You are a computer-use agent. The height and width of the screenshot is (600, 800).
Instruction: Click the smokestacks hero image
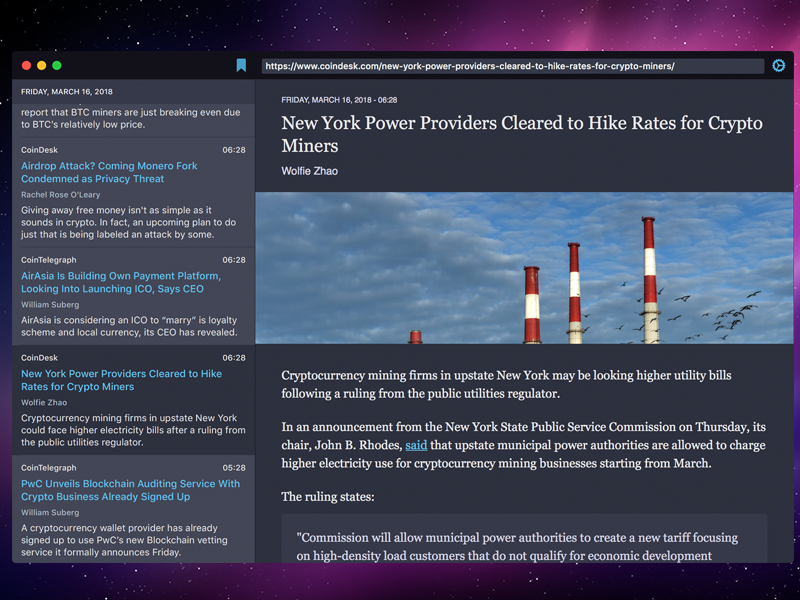(x=524, y=268)
